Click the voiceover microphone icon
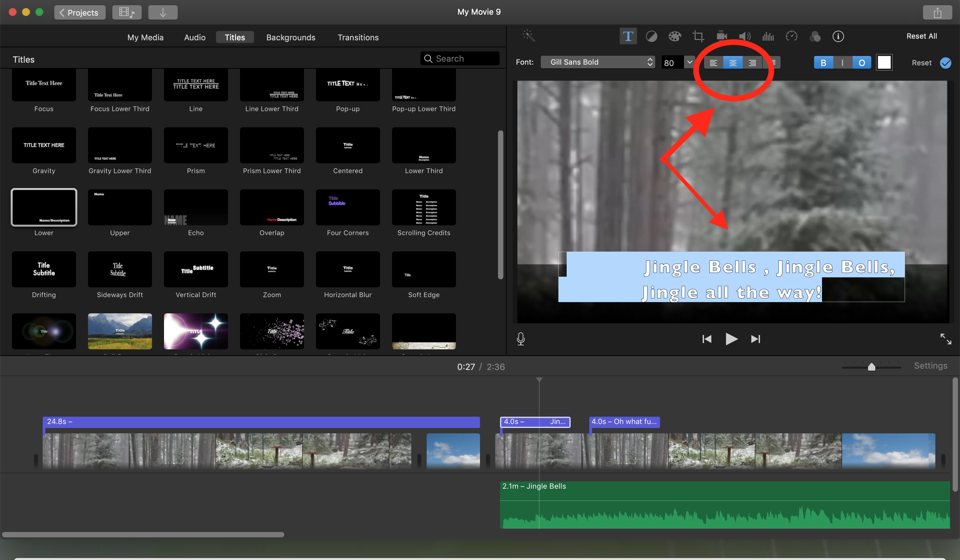Image resolution: width=960 pixels, height=560 pixels. pyautogui.click(x=521, y=339)
